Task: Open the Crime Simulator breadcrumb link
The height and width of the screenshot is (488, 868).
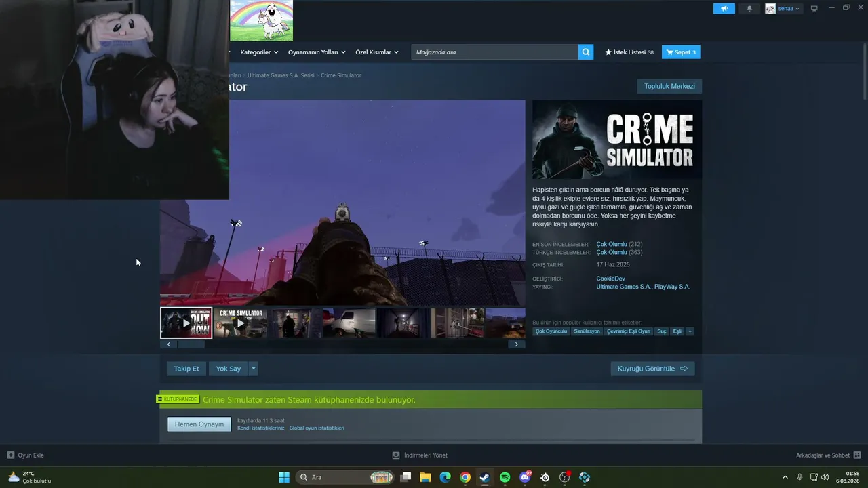Action: tap(341, 75)
